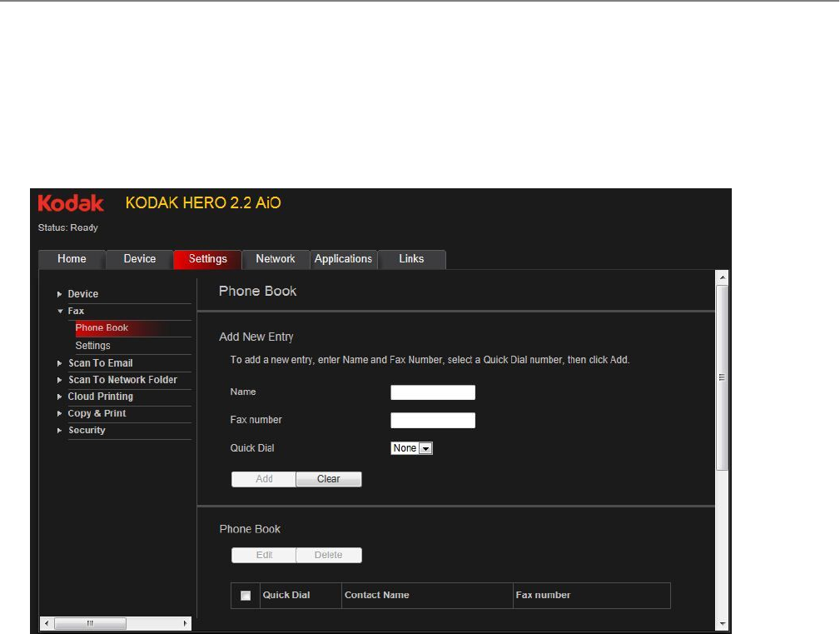Open Scan To Network Folder section
This screenshot has height=634, width=840.
(x=122, y=380)
